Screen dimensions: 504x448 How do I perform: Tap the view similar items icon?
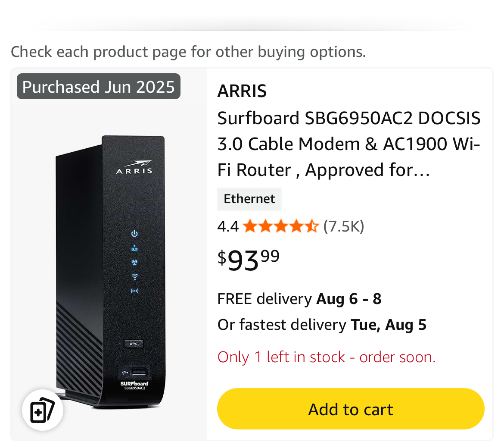[x=43, y=410]
